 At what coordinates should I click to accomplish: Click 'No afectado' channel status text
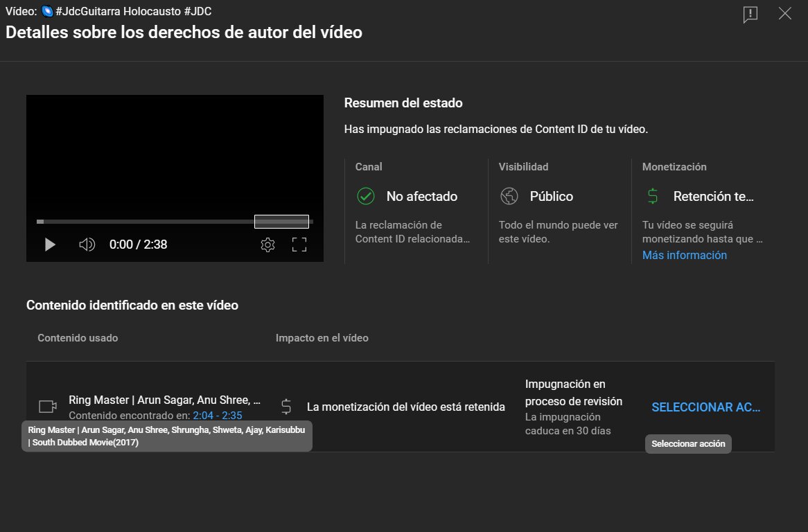(422, 196)
